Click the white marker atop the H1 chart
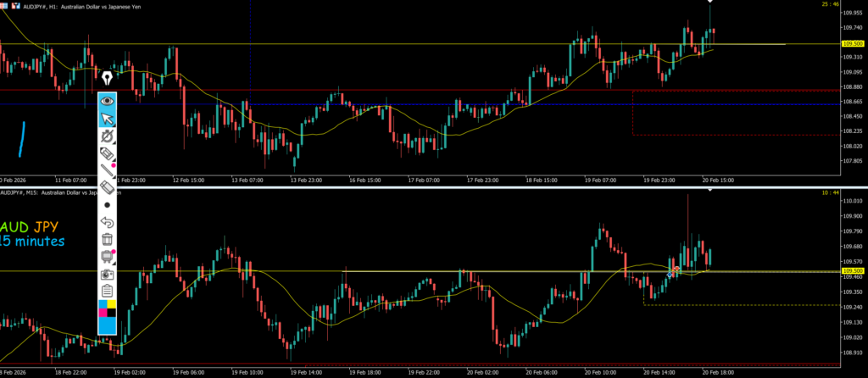Screen dimensions: 868x378 [710, 3]
